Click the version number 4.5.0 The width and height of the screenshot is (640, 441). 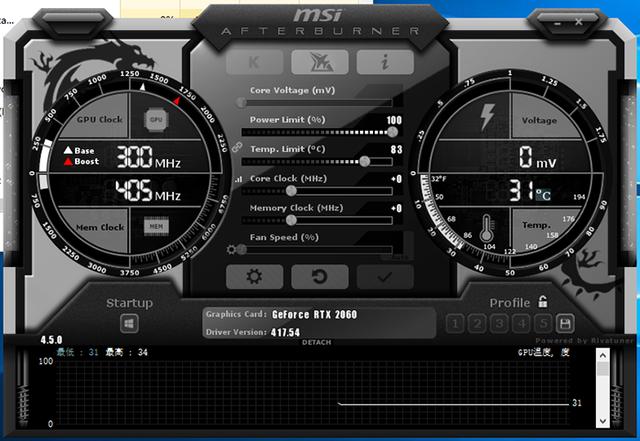(x=51, y=340)
